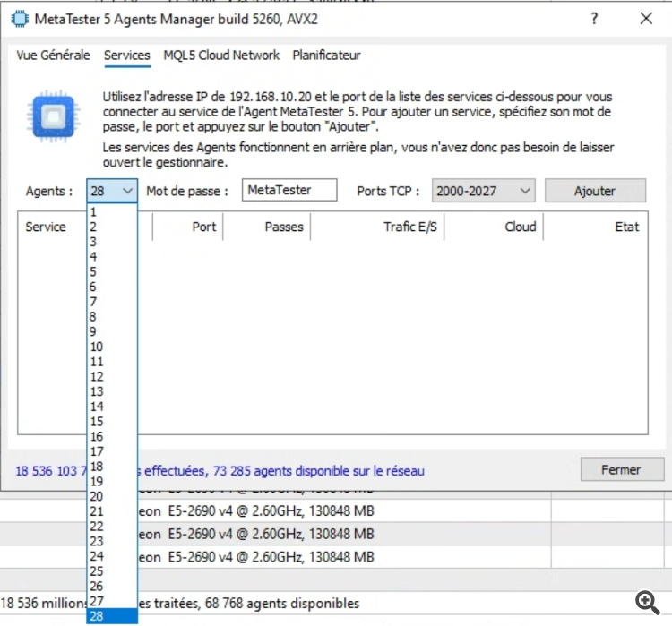Choose 4 in the Agents list

point(112,257)
